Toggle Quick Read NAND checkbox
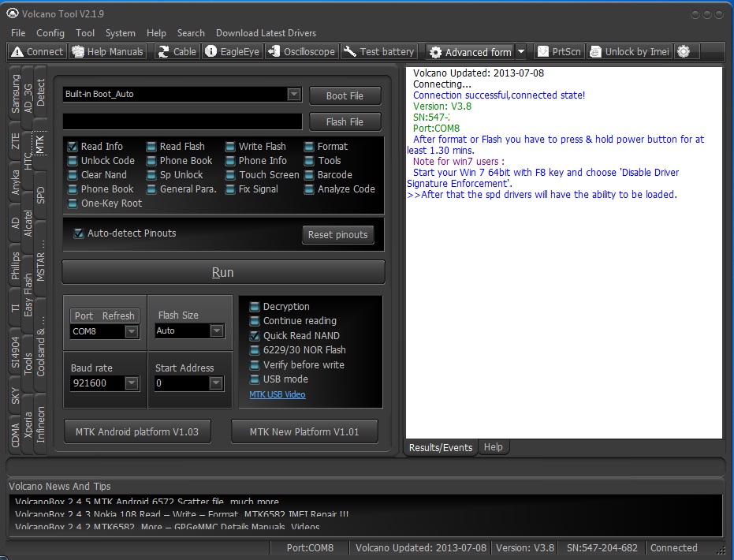 (254, 336)
